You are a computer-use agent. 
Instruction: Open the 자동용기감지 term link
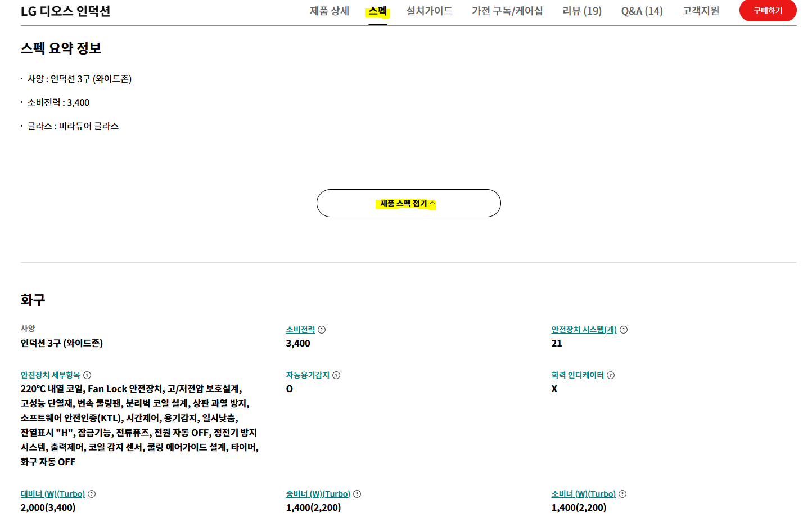coord(308,375)
